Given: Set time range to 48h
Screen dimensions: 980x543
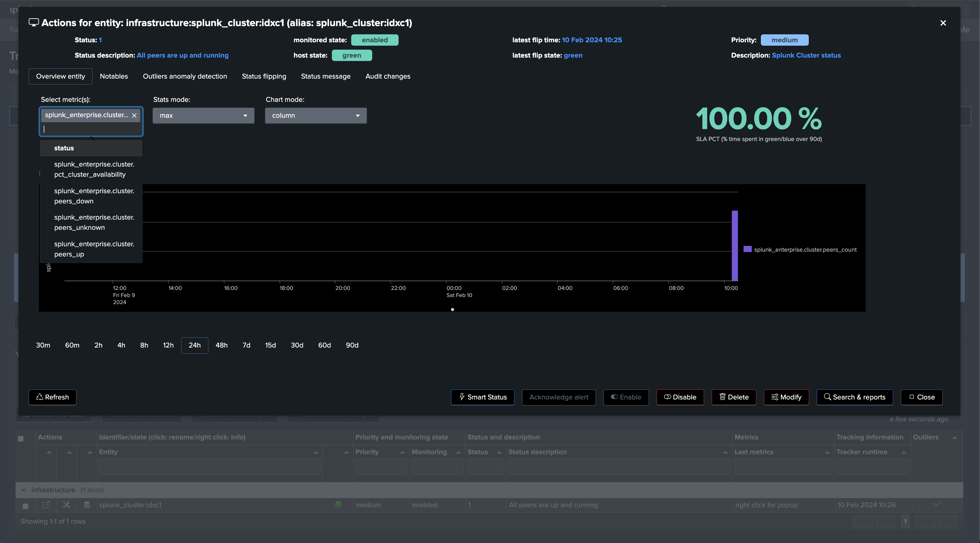Looking at the screenshot, I should (x=221, y=345).
